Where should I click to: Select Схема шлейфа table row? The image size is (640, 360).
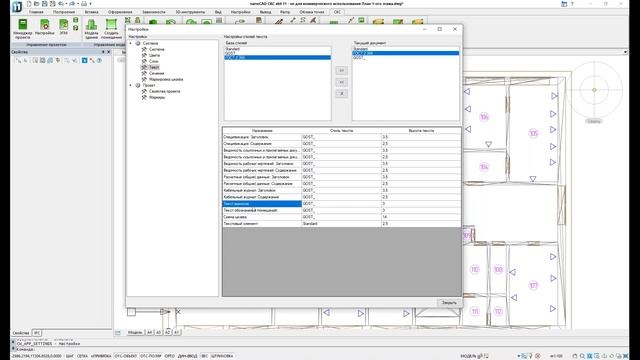pos(342,217)
